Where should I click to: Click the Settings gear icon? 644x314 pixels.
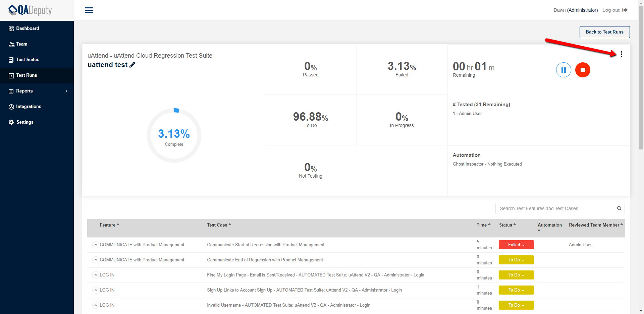tap(11, 122)
